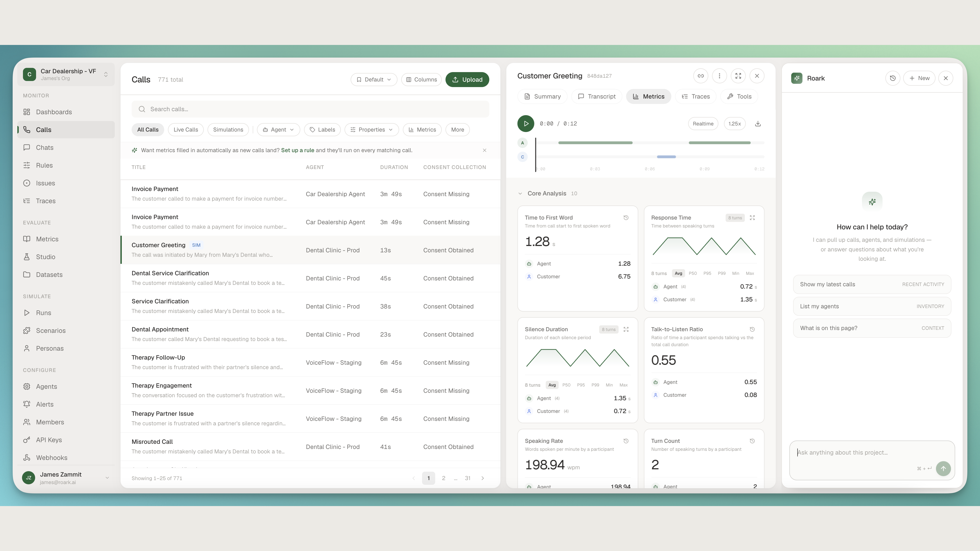Open the Metrics filter in calls toolbar
980x551 pixels.
click(x=422, y=130)
